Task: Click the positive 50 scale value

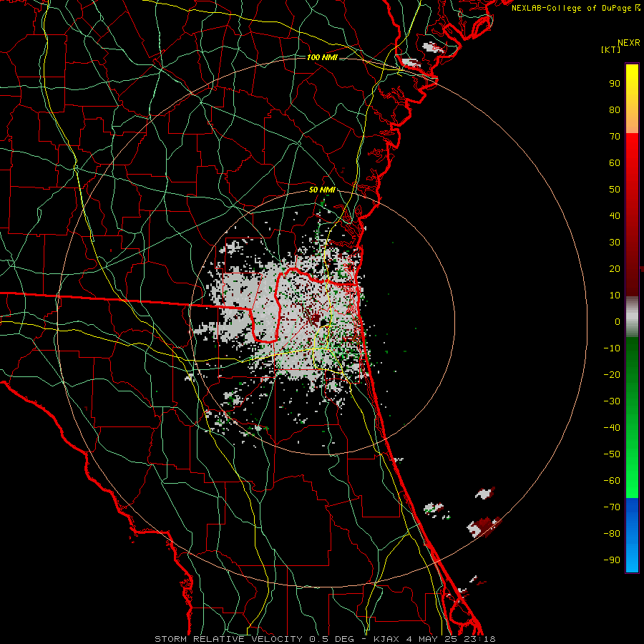Action: point(615,190)
